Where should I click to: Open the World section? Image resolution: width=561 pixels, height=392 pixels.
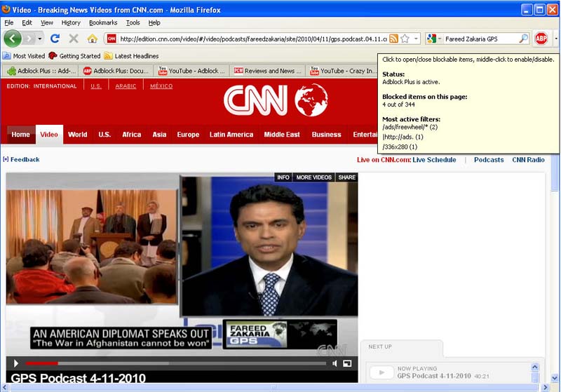point(78,135)
